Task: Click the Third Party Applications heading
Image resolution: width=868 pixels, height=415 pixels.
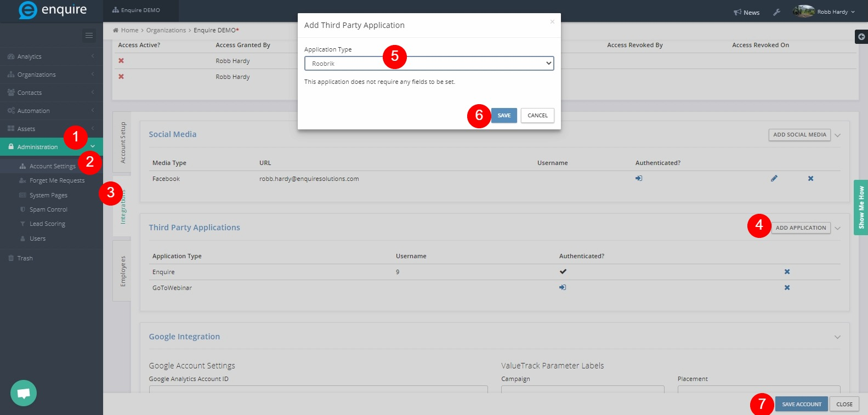Action: pyautogui.click(x=194, y=228)
